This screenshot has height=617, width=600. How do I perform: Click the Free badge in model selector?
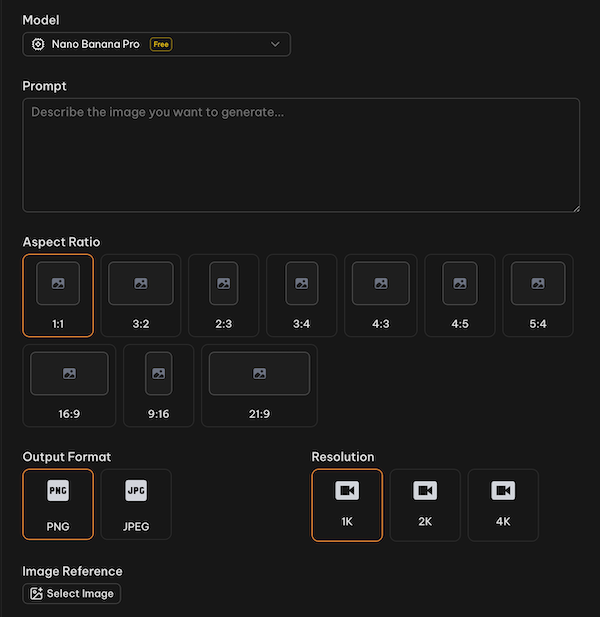(160, 44)
